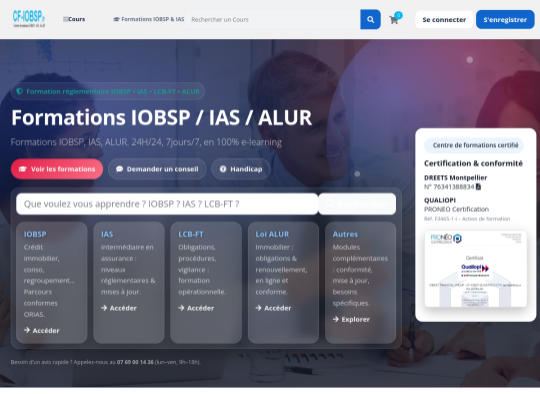Click Accéder in the IOBSP card

coord(42,330)
